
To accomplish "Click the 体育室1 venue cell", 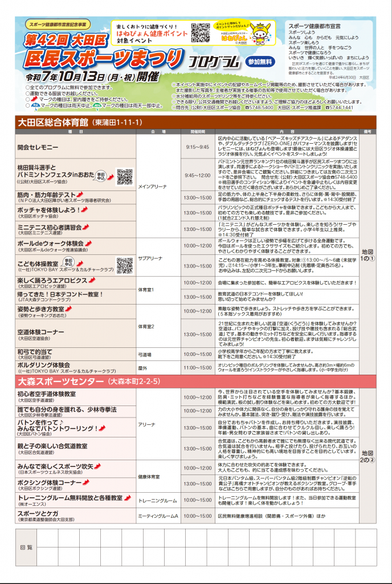I will 159,289.
